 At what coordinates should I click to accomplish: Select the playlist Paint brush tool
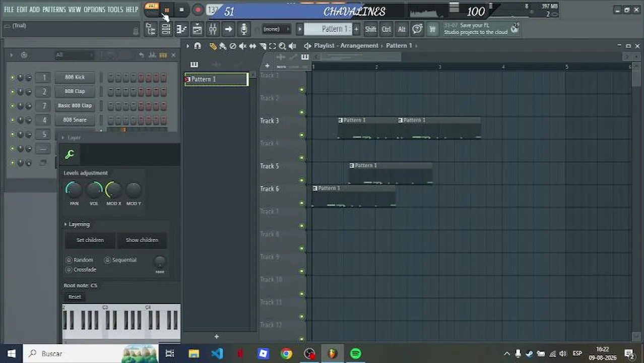click(223, 46)
